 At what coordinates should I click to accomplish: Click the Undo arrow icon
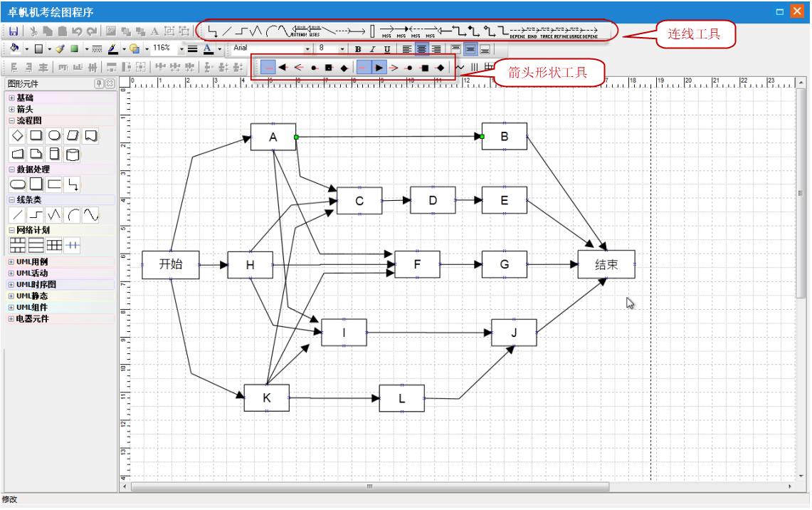coord(77,31)
